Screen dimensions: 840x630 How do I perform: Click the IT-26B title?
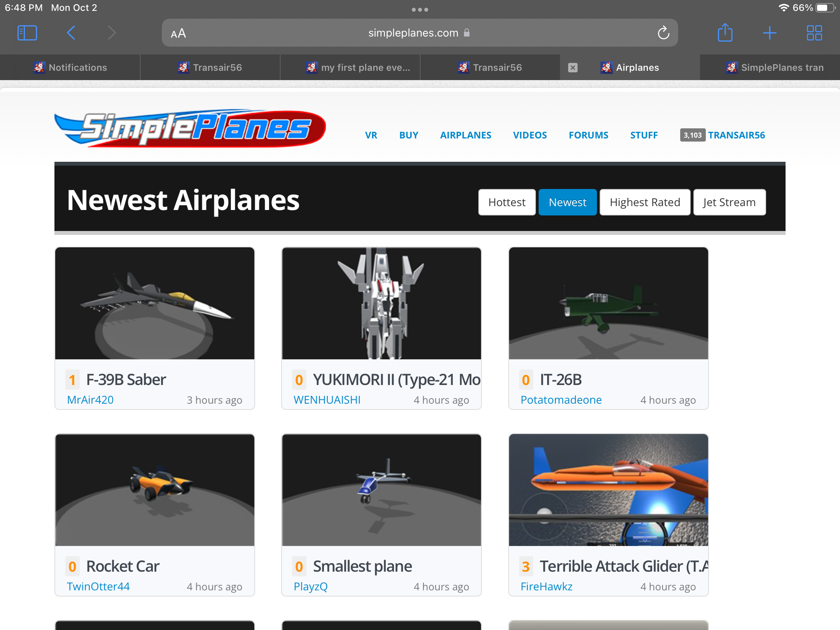click(x=561, y=380)
